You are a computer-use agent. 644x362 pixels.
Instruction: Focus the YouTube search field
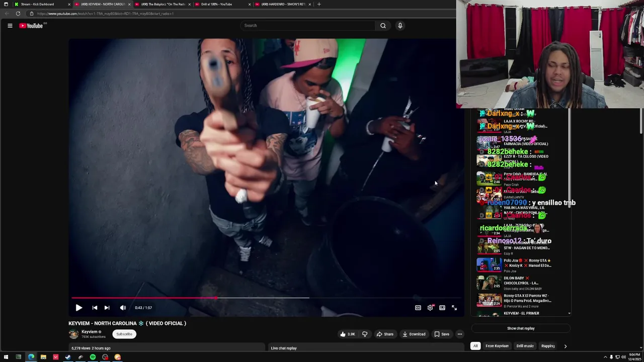pos(308,26)
